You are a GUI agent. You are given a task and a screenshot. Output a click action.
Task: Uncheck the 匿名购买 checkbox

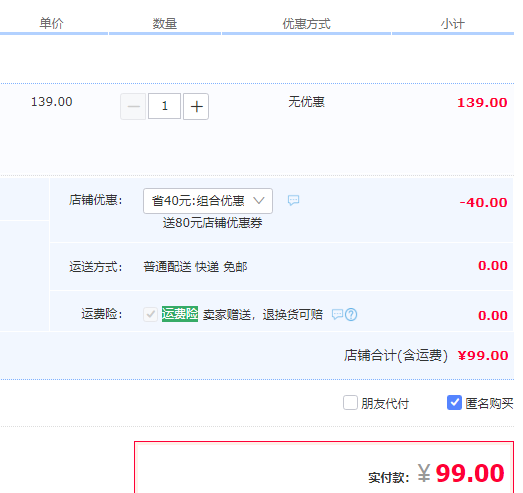click(454, 403)
